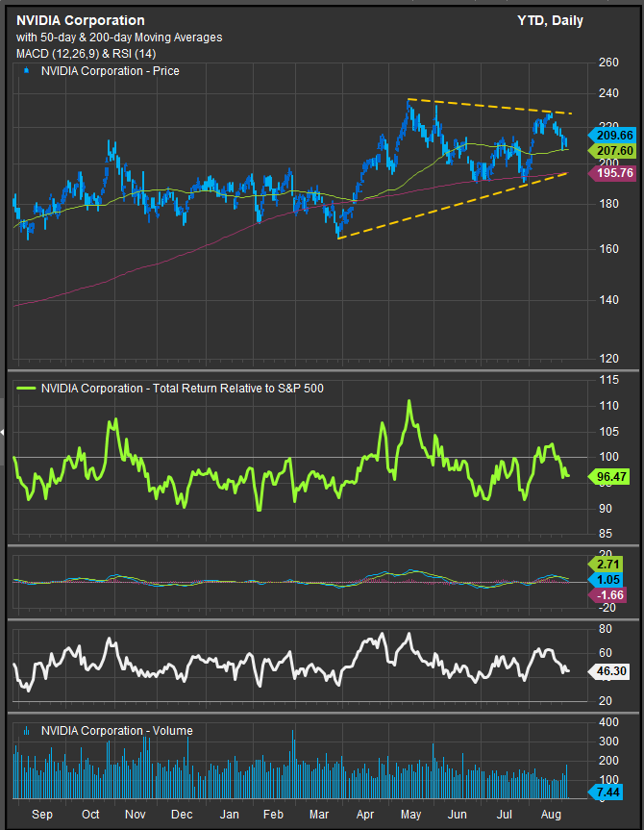Click the May label on the time axis
Image resolution: width=644 pixels, height=830 pixels.
(x=410, y=815)
